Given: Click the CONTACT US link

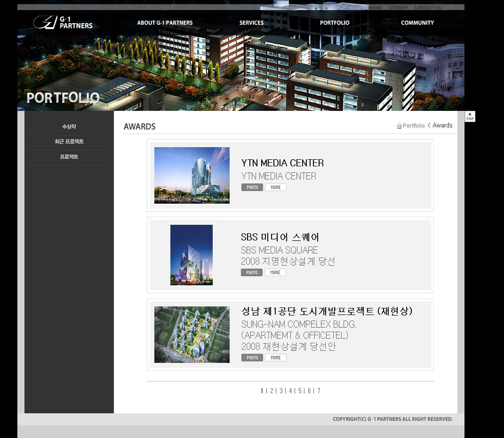Looking at the screenshot, I should click(427, 8).
